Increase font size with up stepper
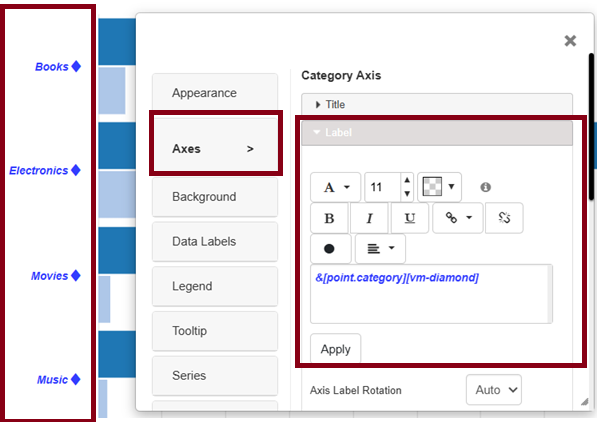Screen dimensions: 609x422 (x=406, y=181)
